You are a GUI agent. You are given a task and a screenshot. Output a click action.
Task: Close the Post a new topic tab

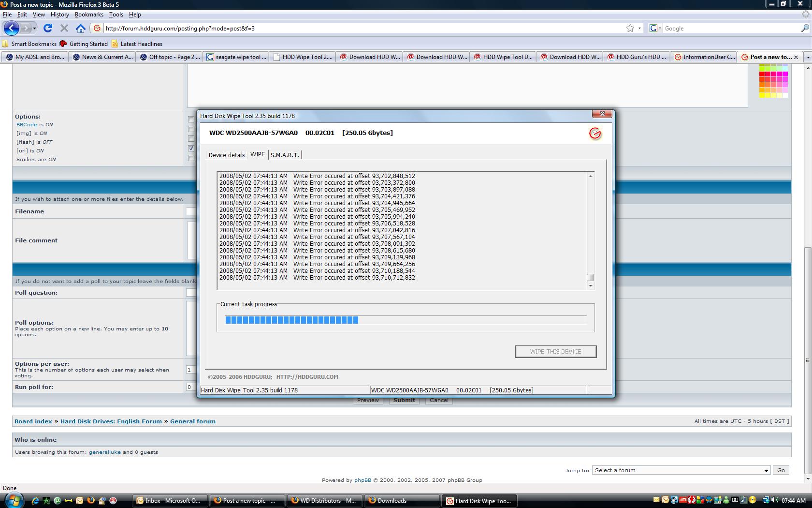point(796,57)
